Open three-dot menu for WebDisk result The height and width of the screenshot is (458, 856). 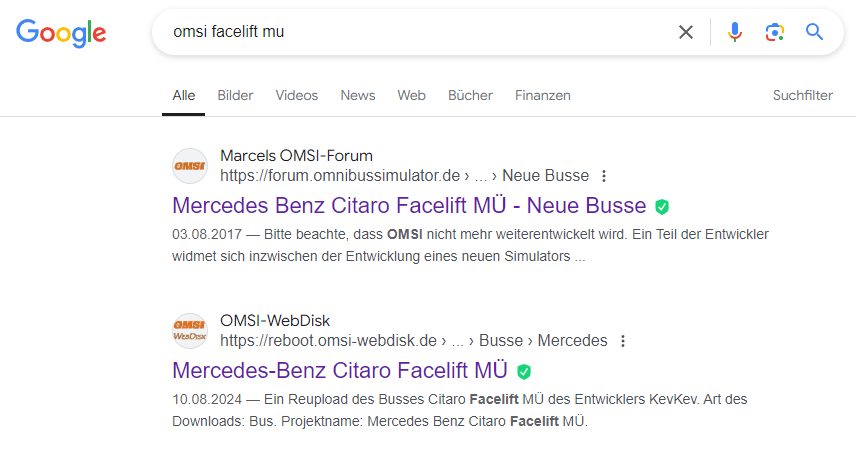(623, 341)
